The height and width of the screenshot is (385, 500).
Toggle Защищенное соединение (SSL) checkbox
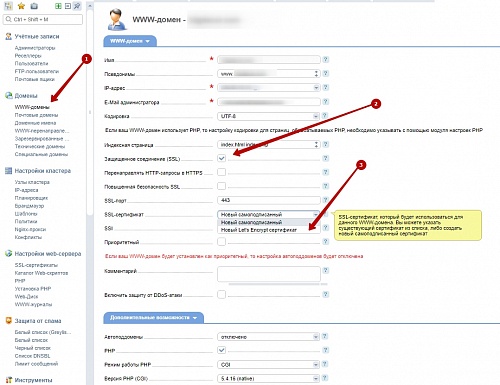point(221,158)
